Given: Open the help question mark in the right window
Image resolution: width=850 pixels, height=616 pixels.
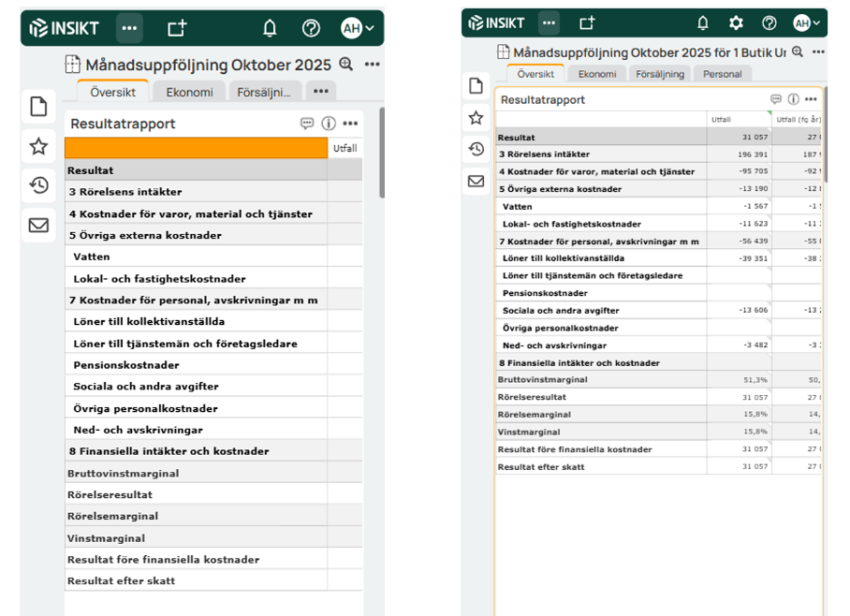Looking at the screenshot, I should [x=769, y=23].
